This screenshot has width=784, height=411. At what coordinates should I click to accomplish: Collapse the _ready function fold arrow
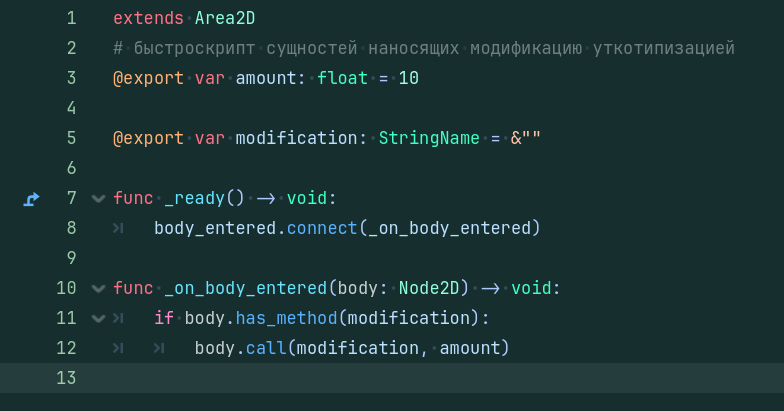98,199
